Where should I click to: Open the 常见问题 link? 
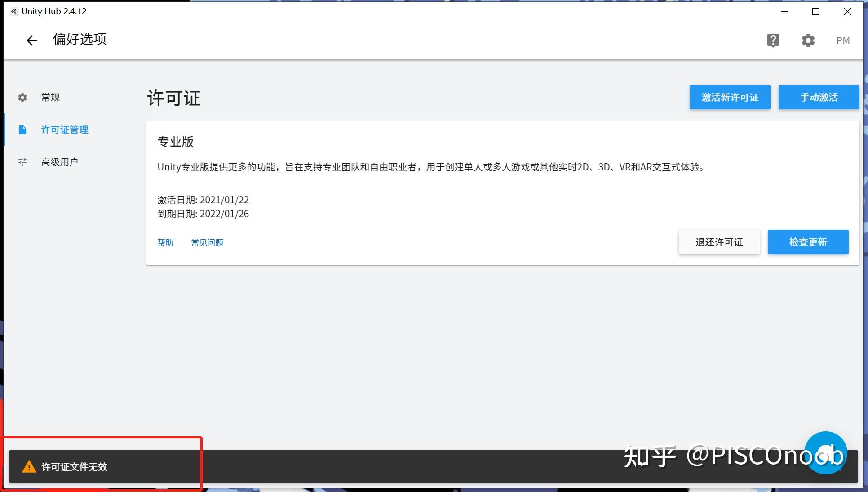[207, 243]
